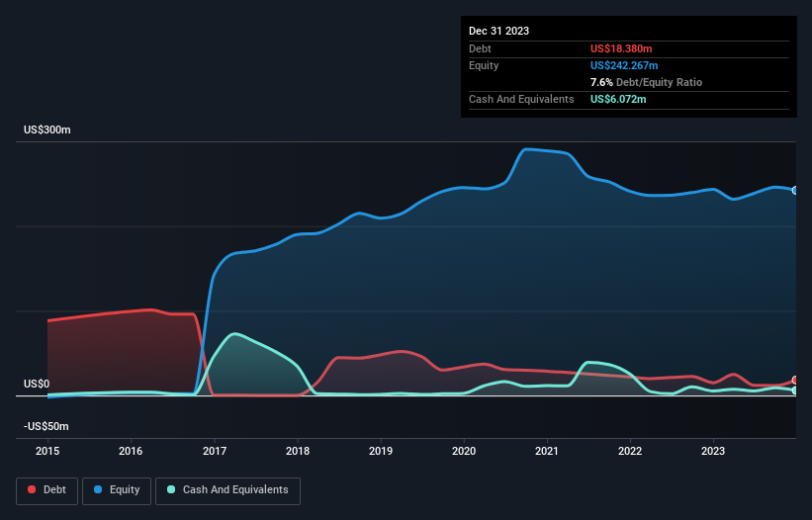
Task: Click the 2022 x-axis label
Action: (630, 451)
